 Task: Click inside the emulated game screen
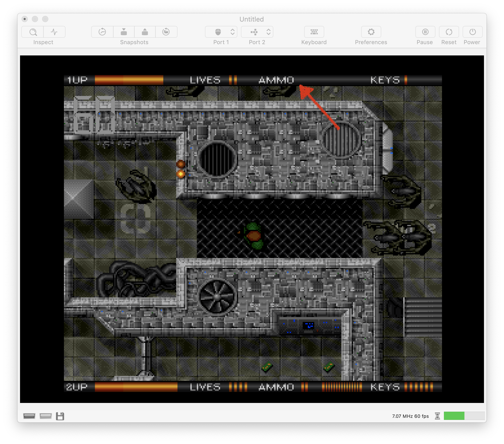252,229
